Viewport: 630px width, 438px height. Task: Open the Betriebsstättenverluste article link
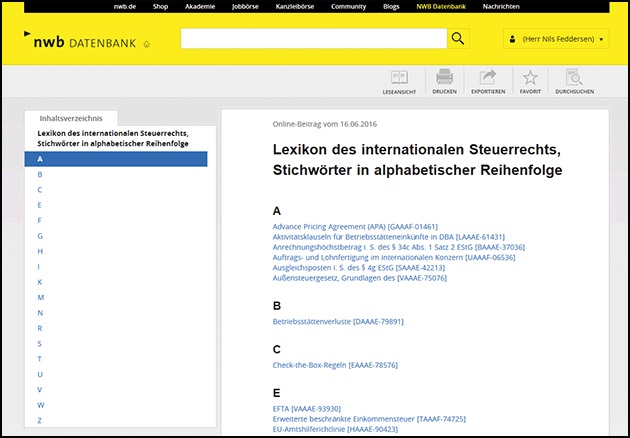click(338, 321)
